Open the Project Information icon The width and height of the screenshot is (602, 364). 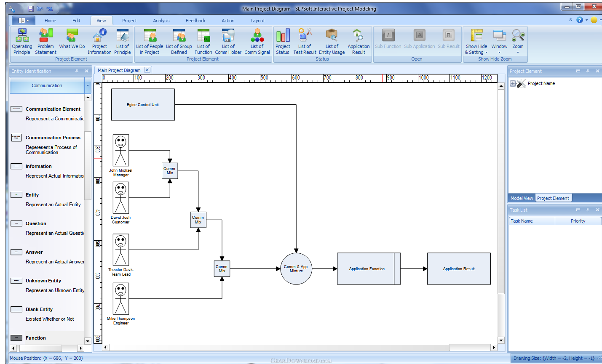click(99, 42)
